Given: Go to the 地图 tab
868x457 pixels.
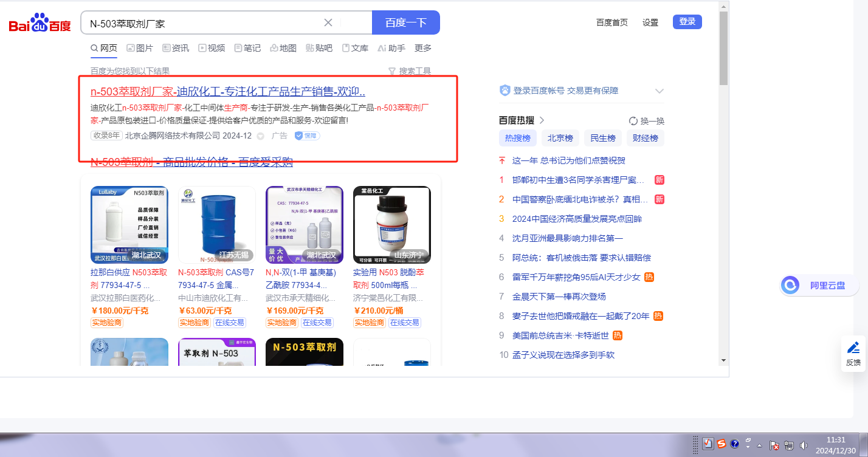Looking at the screenshot, I should coord(283,48).
